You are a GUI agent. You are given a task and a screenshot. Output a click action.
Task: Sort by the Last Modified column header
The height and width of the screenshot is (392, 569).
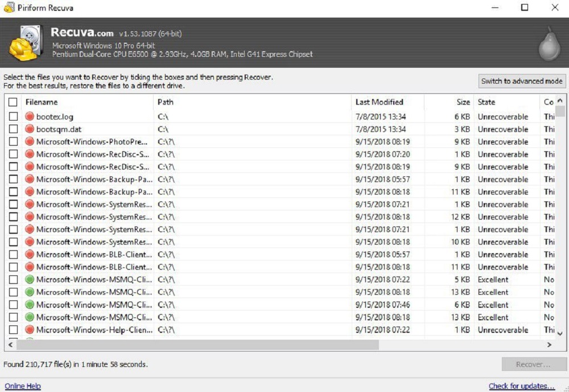click(388, 102)
